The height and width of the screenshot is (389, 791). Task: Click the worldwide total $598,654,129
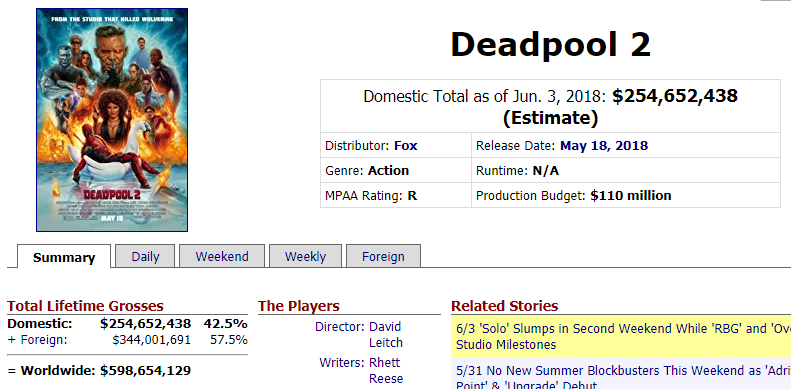(145, 371)
